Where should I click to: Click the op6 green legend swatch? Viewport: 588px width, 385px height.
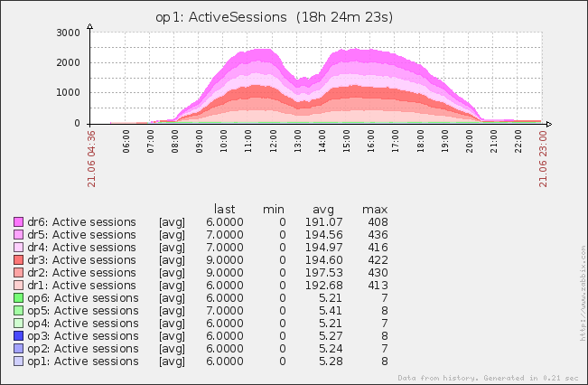pos(18,298)
